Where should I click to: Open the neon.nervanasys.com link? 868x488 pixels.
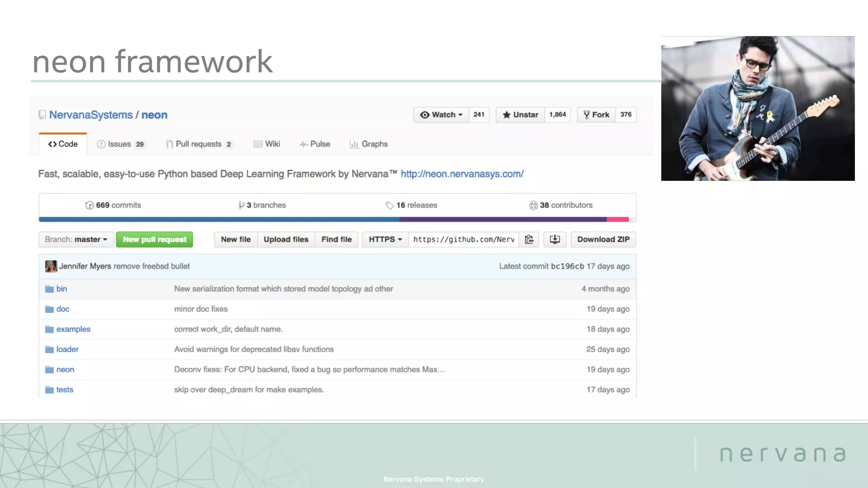[x=462, y=174]
